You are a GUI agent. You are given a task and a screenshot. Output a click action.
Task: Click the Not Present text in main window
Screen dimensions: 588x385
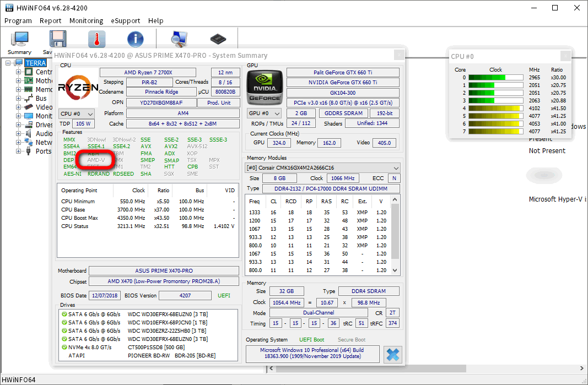tap(547, 151)
